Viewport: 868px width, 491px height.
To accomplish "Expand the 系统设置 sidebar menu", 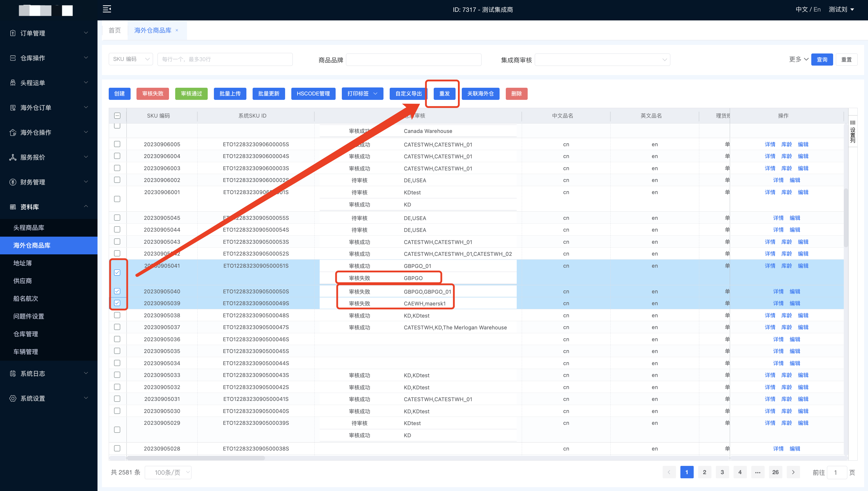I will click(48, 398).
